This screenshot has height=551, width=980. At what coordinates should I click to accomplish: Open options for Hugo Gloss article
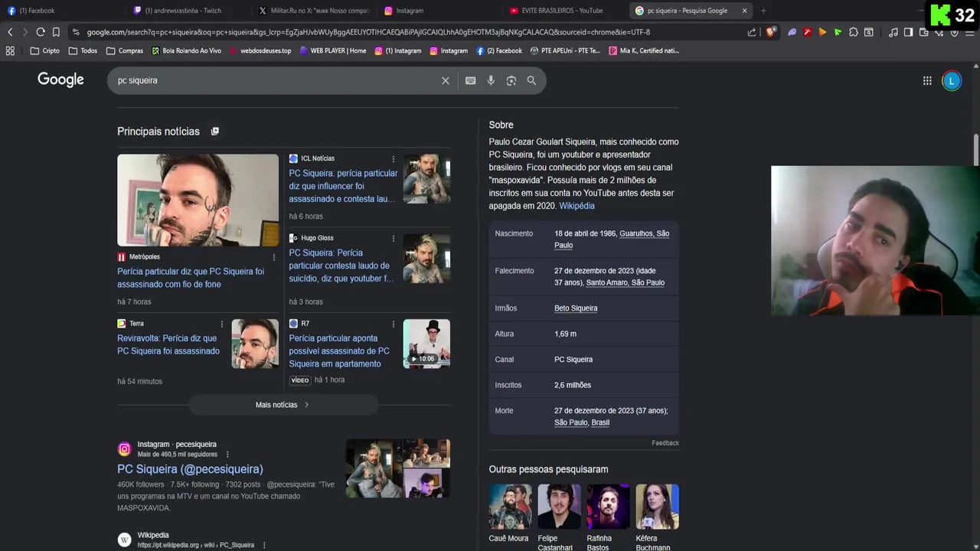[x=394, y=239]
